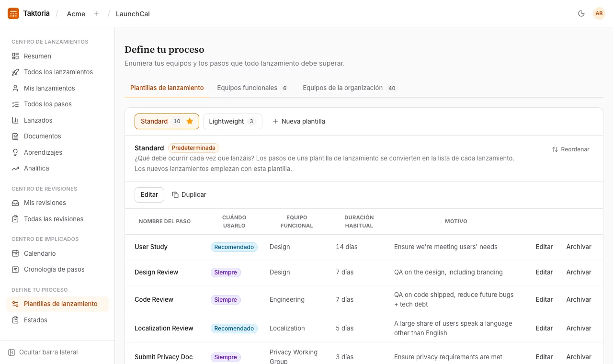Edit the Design Review step
This screenshot has width=613, height=364.
click(544, 272)
